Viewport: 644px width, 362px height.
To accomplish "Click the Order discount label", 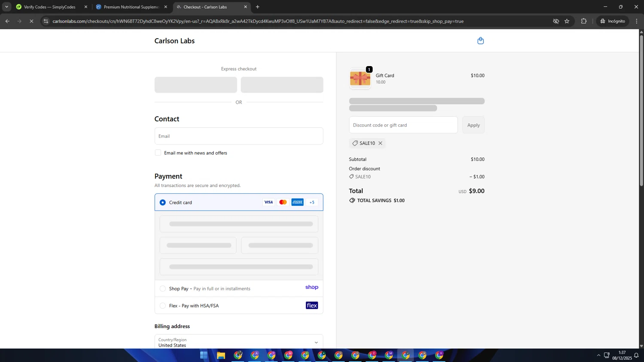I will (x=365, y=169).
